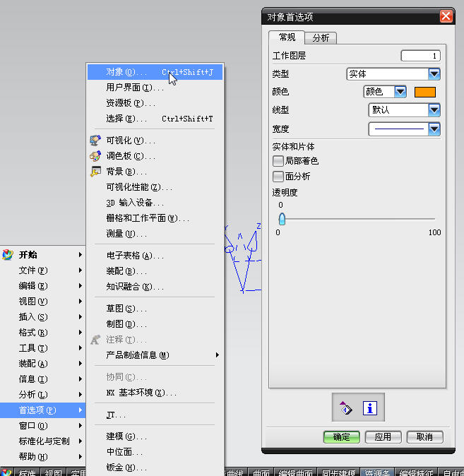Viewport: 464px width, 476px height.
Task: Expand the 产品制造信息 submenu
Action: click(x=155, y=355)
